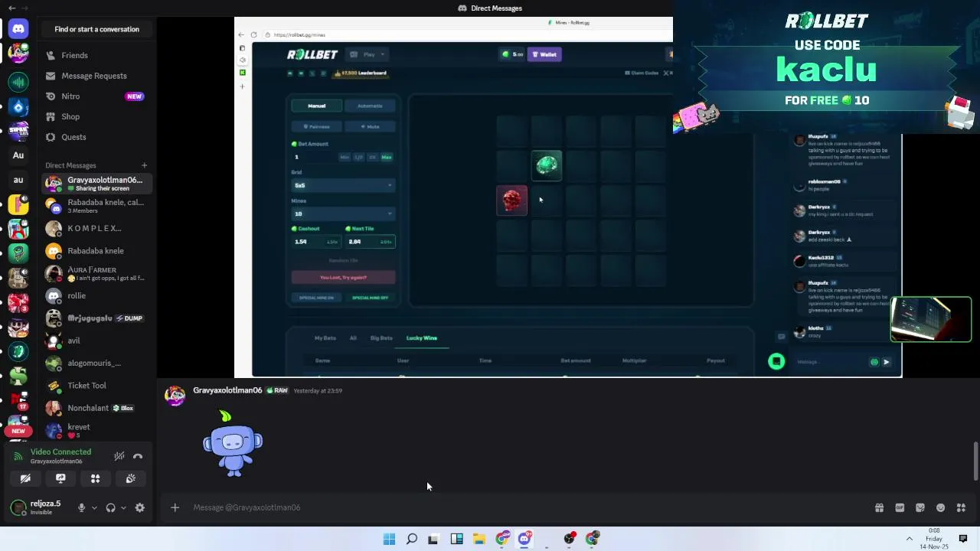
Task: Click Find or start a conversation
Action: (96, 29)
